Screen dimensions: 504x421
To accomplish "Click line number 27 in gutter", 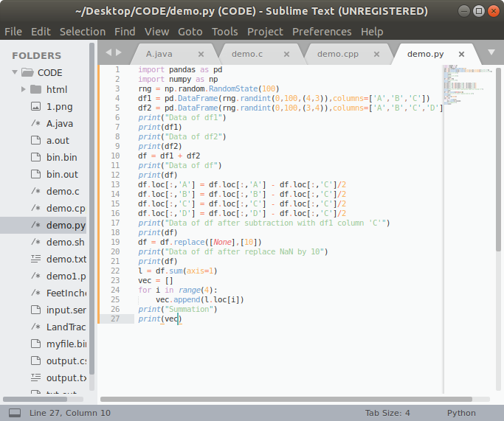I will coord(115,319).
